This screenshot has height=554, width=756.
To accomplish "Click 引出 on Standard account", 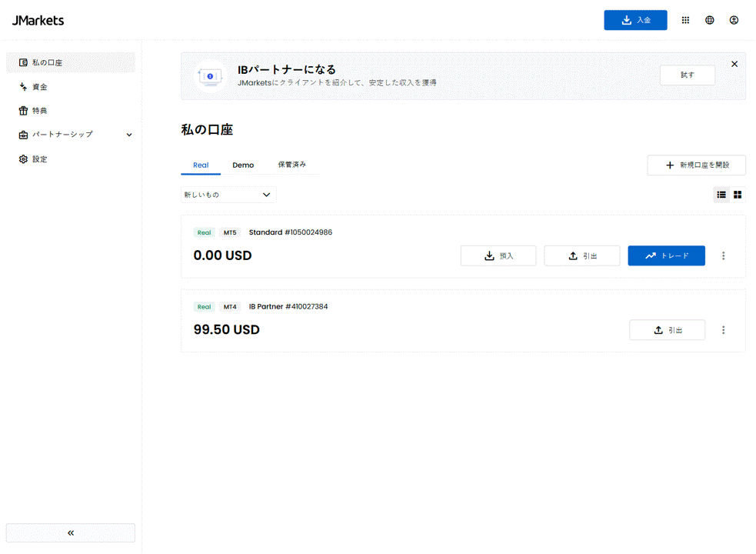I will (x=582, y=255).
